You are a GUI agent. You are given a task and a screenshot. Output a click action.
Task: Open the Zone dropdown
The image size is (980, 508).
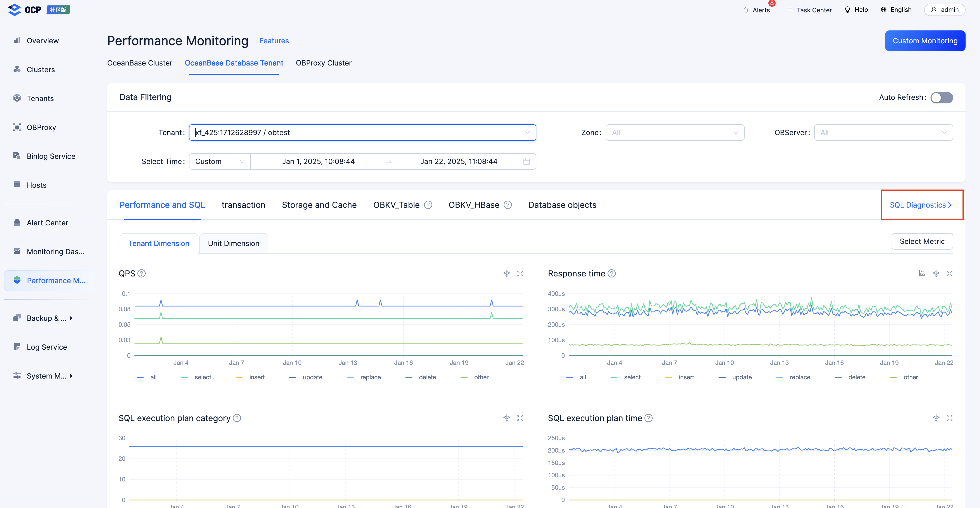(675, 133)
